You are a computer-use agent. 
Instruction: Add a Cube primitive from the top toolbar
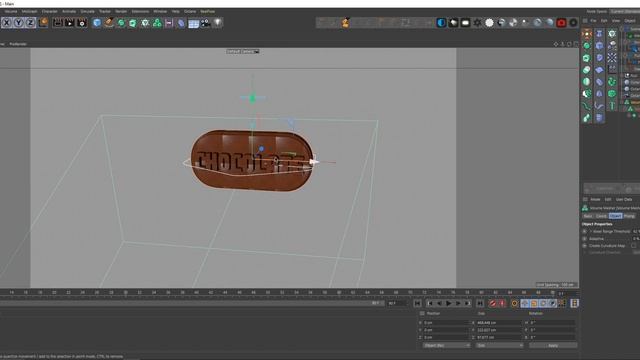point(97,23)
